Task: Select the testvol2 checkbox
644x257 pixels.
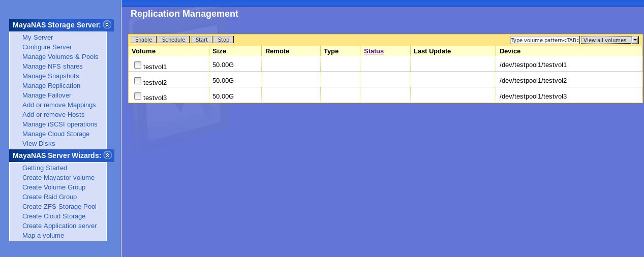Action: (138, 81)
